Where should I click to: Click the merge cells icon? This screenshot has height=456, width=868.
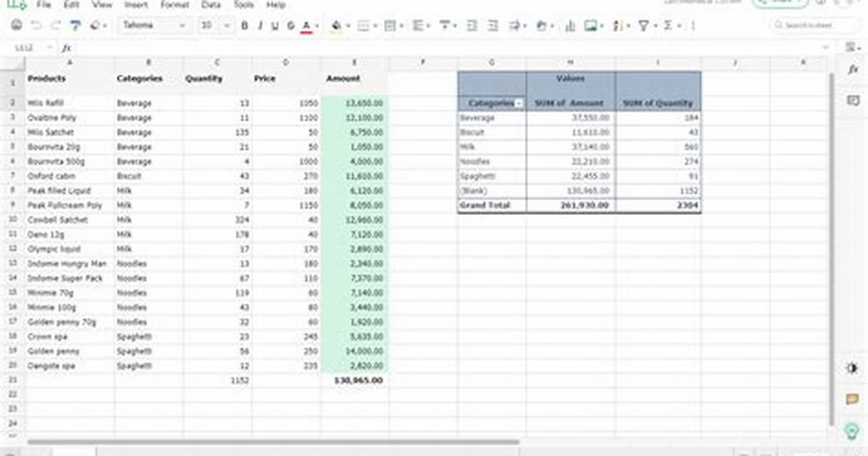click(390, 25)
